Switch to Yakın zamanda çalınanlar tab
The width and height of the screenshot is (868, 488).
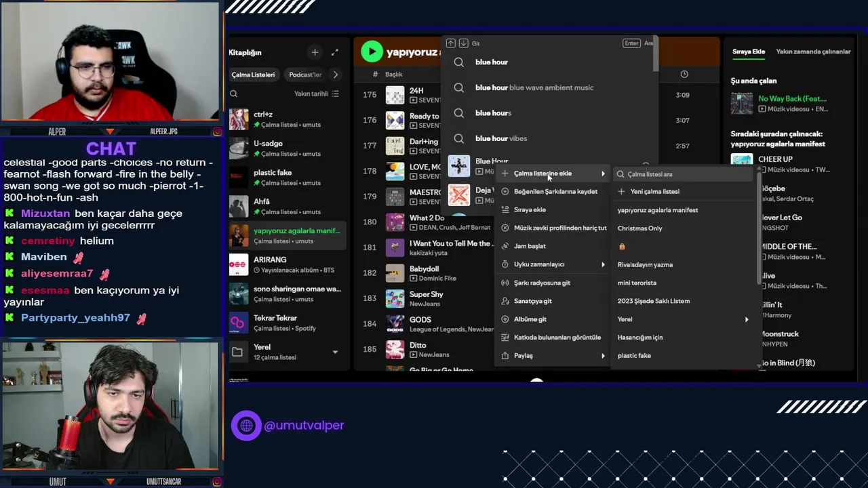click(x=813, y=52)
